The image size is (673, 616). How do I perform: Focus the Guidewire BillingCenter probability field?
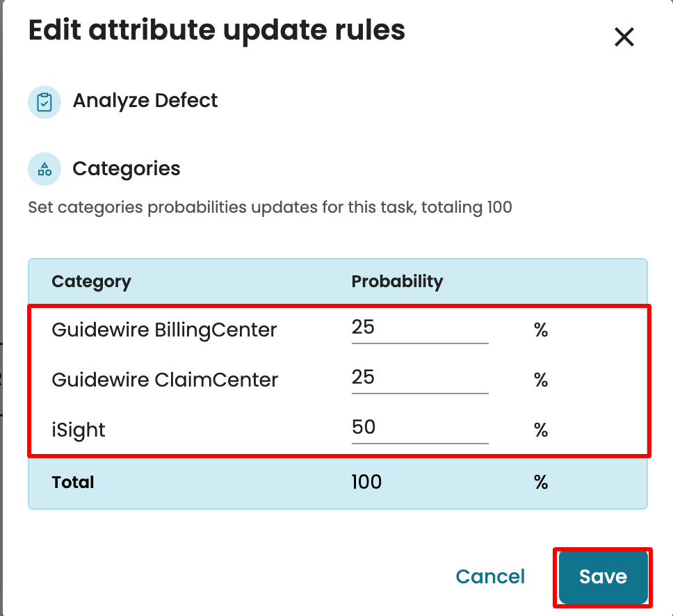(x=419, y=329)
